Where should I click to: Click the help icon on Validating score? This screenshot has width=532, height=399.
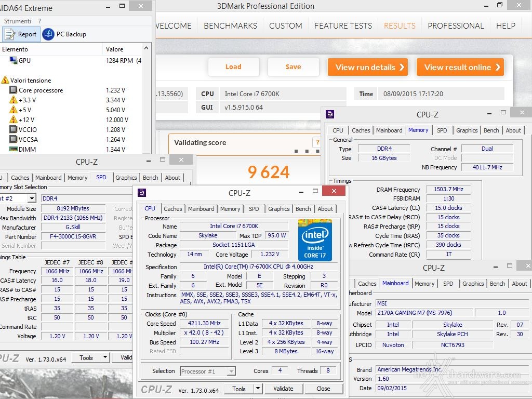tap(317, 142)
